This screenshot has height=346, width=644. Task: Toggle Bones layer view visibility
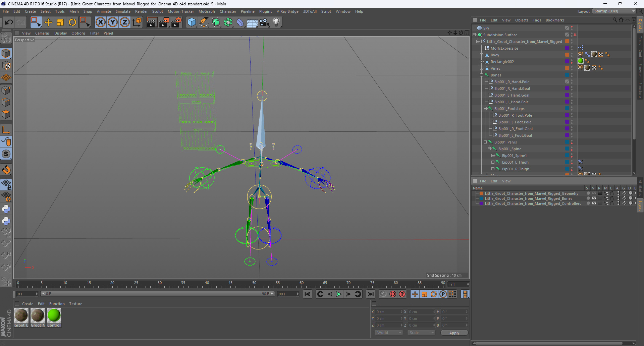(x=594, y=198)
